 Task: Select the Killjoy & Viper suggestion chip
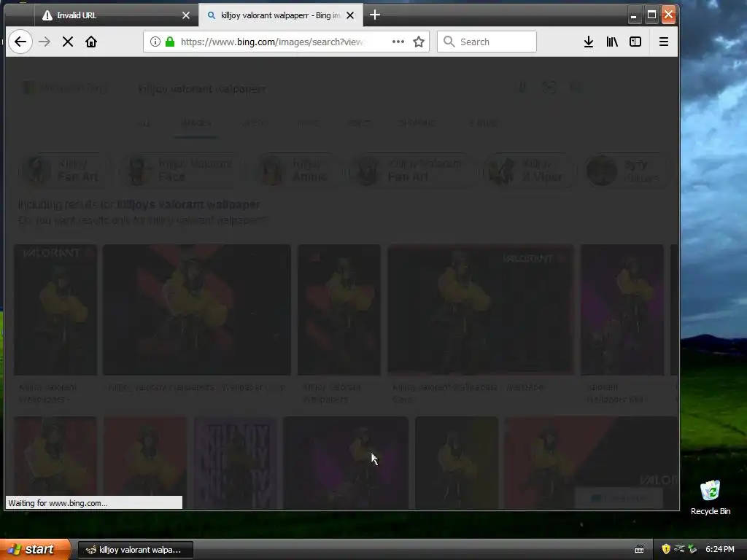(530, 170)
